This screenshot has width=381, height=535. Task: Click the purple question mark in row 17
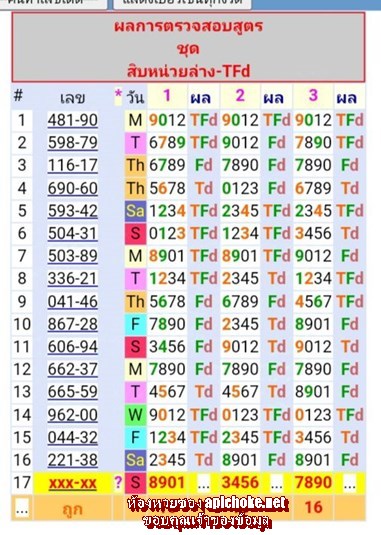(118, 482)
